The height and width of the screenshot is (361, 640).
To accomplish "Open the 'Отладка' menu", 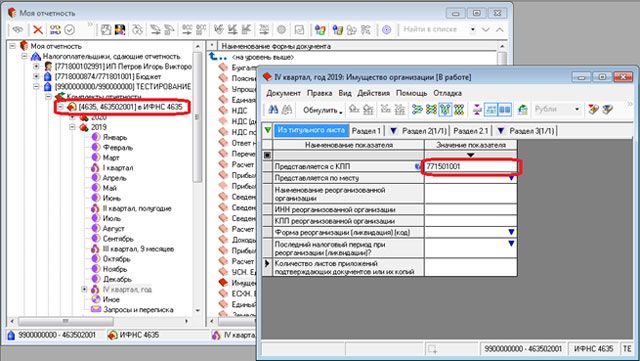I will point(448,93).
